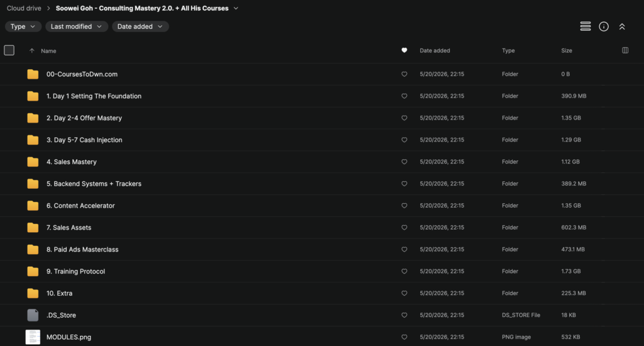This screenshot has width=644, height=346.
Task: Open the Last modified filter dropdown
Action: click(76, 26)
